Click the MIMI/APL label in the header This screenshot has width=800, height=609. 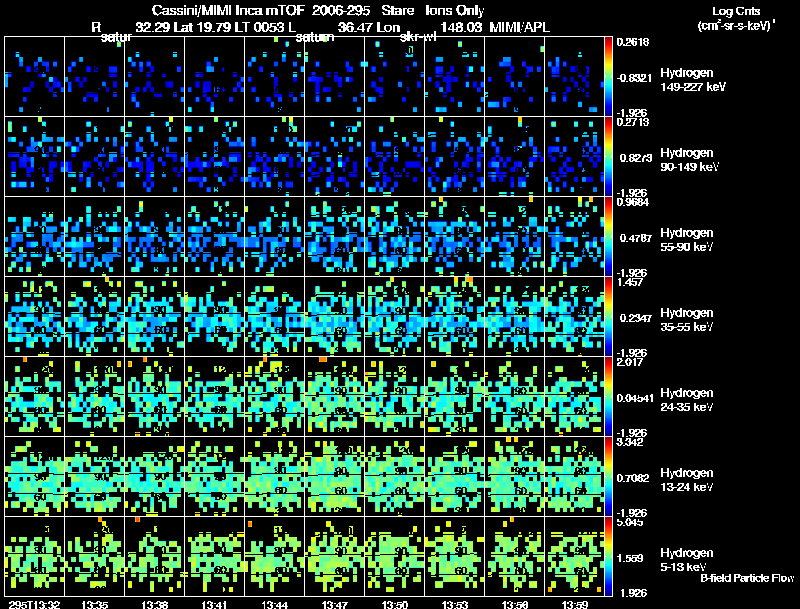pos(519,27)
